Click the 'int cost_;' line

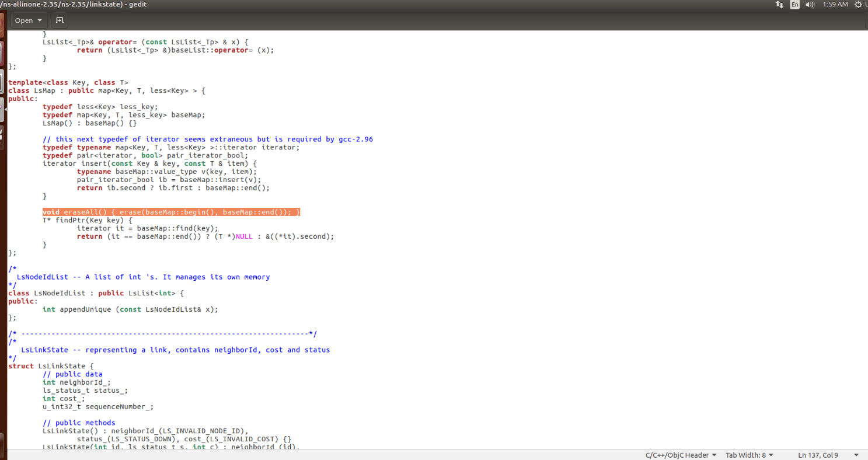(x=64, y=398)
